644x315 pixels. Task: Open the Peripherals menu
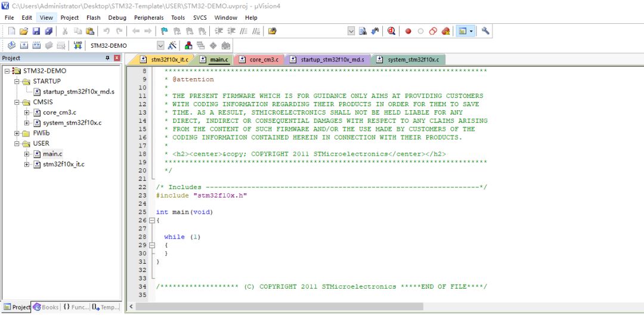(x=148, y=18)
